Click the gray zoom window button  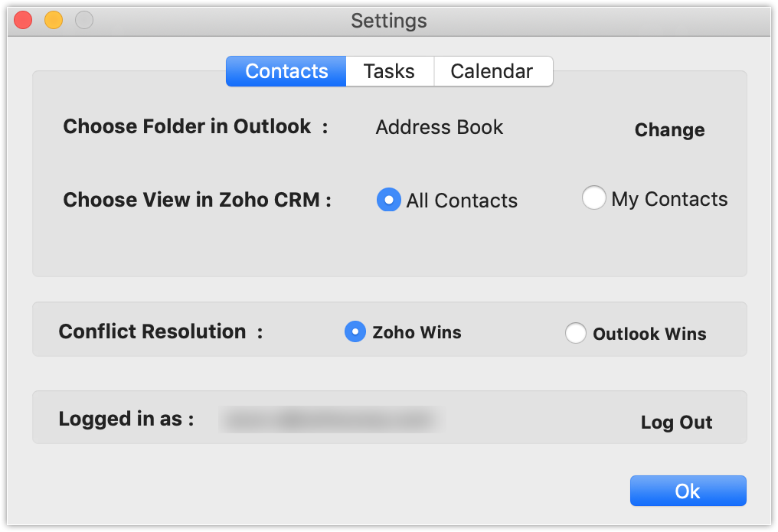[84, 21]
